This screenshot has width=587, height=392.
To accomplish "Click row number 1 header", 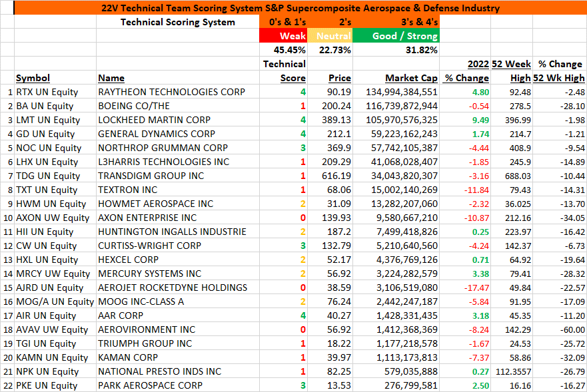I will point(7,92).
